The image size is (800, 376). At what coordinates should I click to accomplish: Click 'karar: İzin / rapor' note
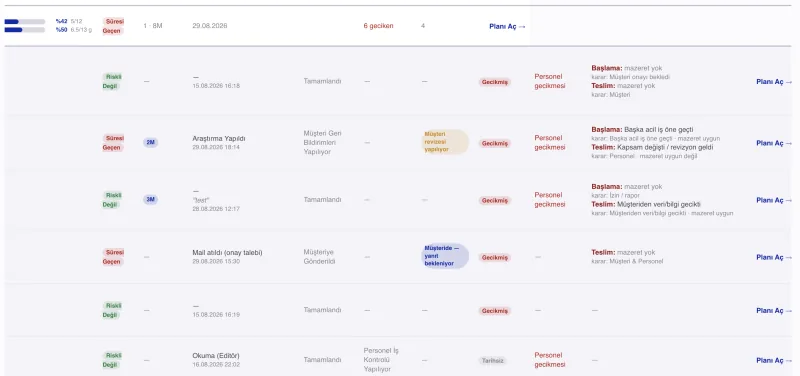click(x=615, y=195)
